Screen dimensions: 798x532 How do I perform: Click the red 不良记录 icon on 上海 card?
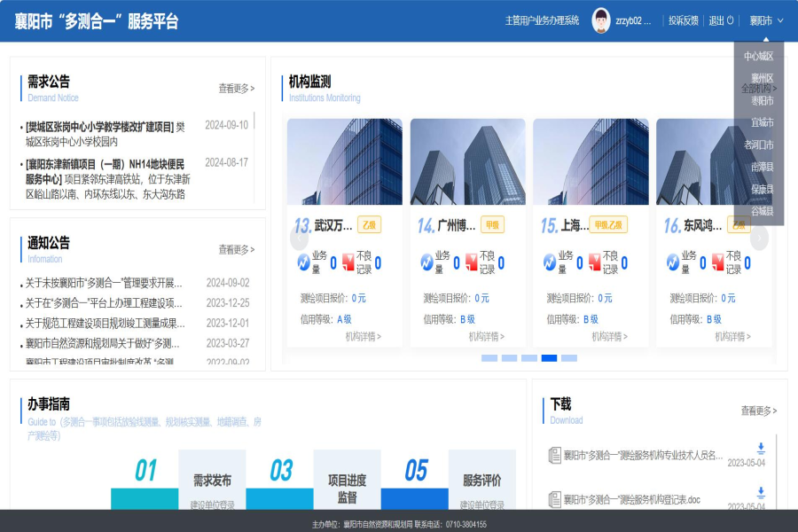point(594,262)
